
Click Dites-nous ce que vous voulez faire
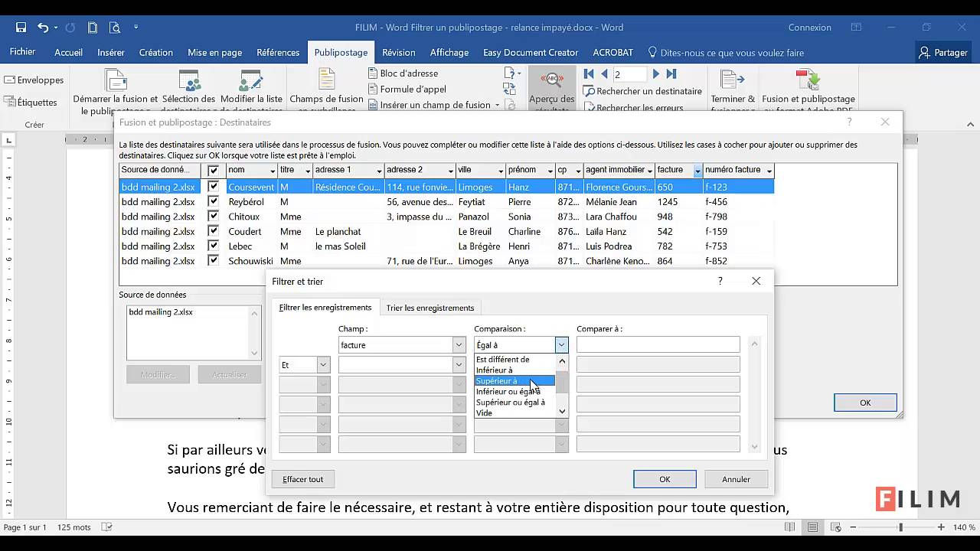(725, 53)
